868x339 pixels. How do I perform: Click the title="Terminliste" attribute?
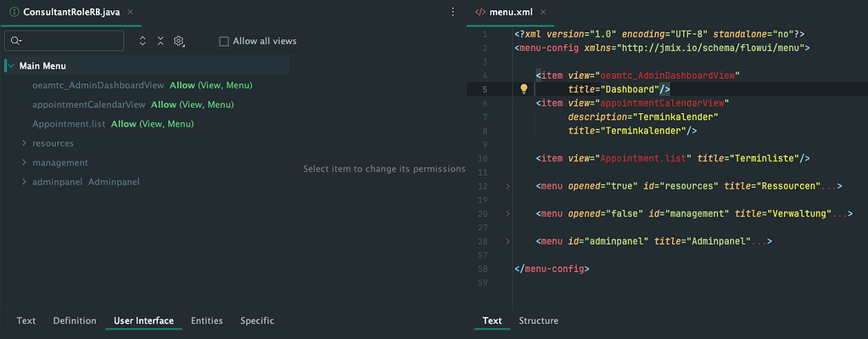(748, 158)
